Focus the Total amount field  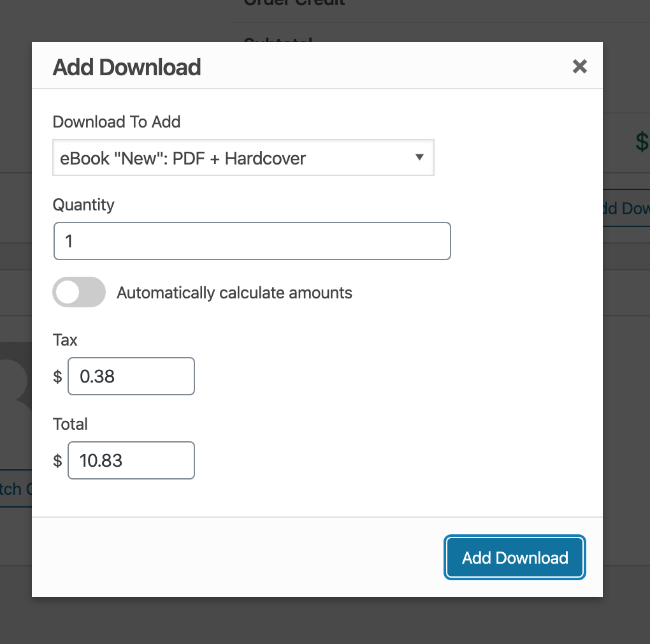coord(131,460)
